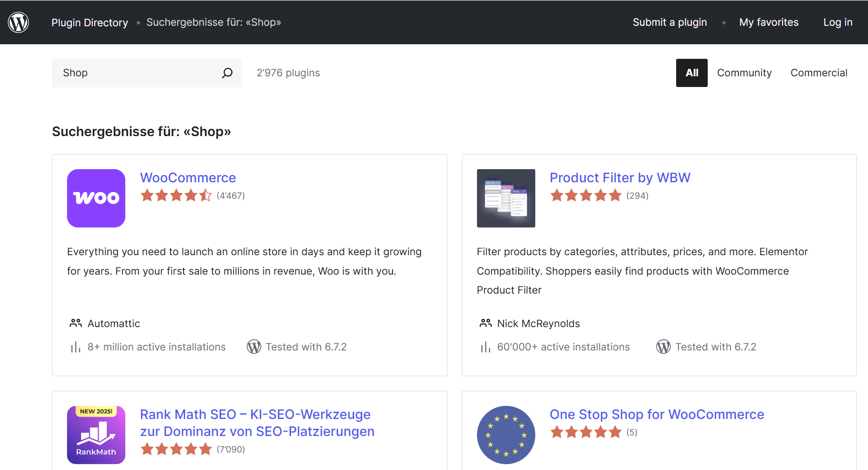Click the Rank Math plugin icon
Image resolution: width=868 pixels, height=470 pixels.
tap(96, 435)
